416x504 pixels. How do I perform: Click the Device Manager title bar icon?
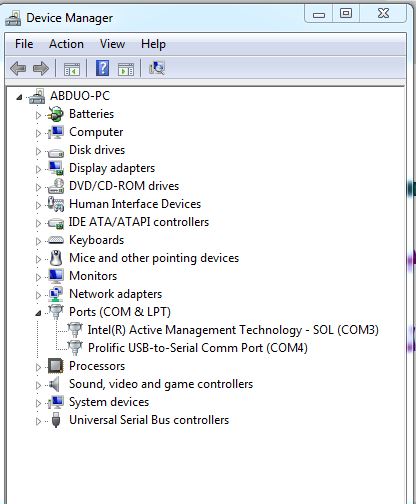click(13, 18)
